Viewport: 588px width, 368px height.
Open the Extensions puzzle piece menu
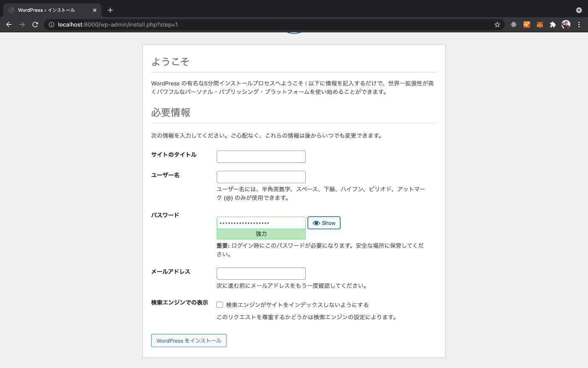[552, 24]
